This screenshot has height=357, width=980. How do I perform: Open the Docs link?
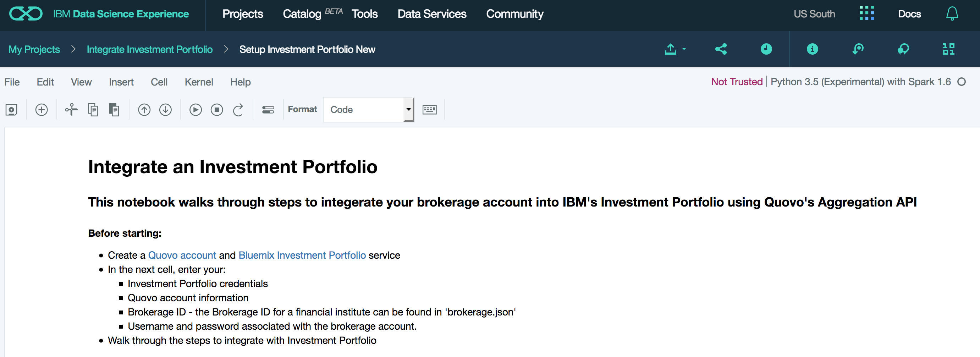(909, 14)
